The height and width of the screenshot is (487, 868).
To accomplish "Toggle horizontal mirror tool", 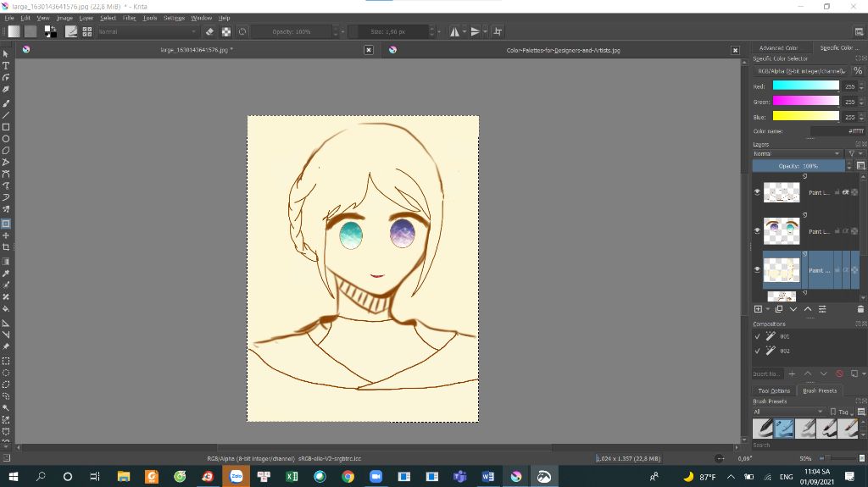I will tap(454, 31).
